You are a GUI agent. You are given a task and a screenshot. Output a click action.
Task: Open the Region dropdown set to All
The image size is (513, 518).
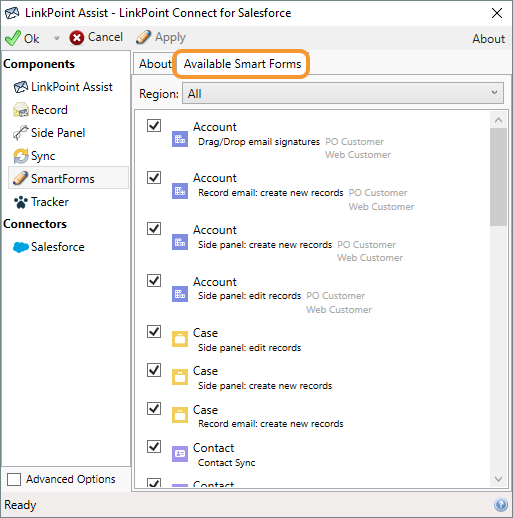click(343, 93)
